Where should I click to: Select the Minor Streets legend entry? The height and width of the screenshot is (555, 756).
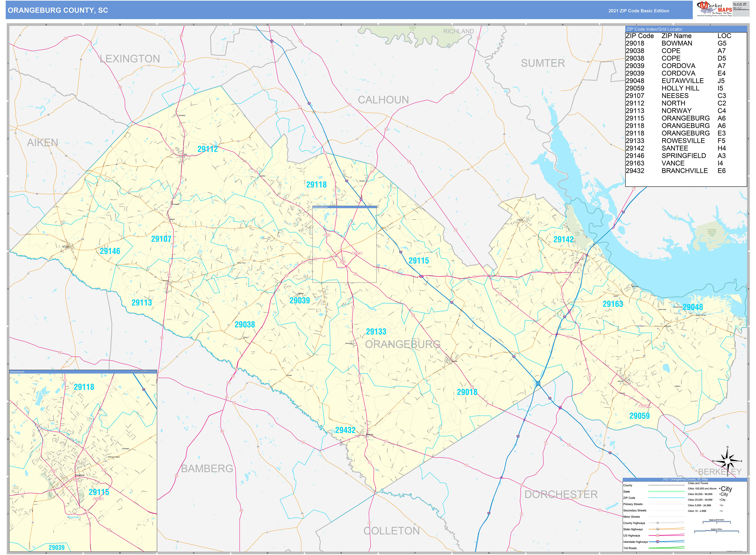coord(631,517)
